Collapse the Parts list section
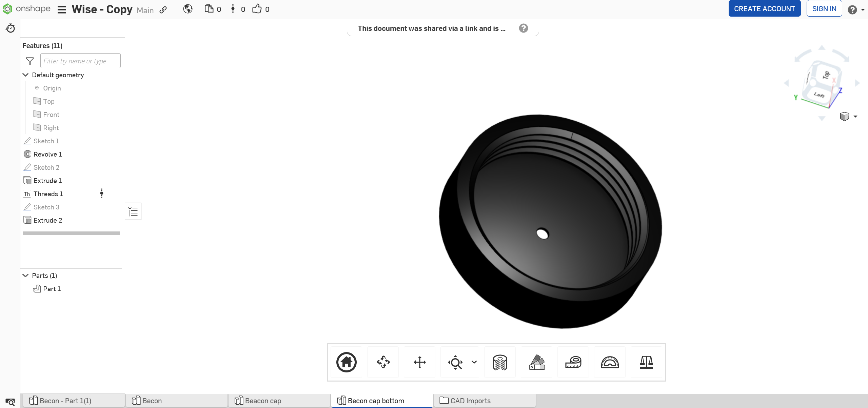This screenshot has height=408, width=868. (25, 276)
